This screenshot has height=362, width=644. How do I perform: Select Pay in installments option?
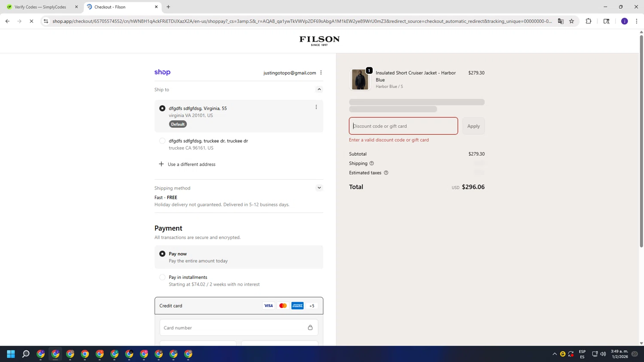[162, 277]
